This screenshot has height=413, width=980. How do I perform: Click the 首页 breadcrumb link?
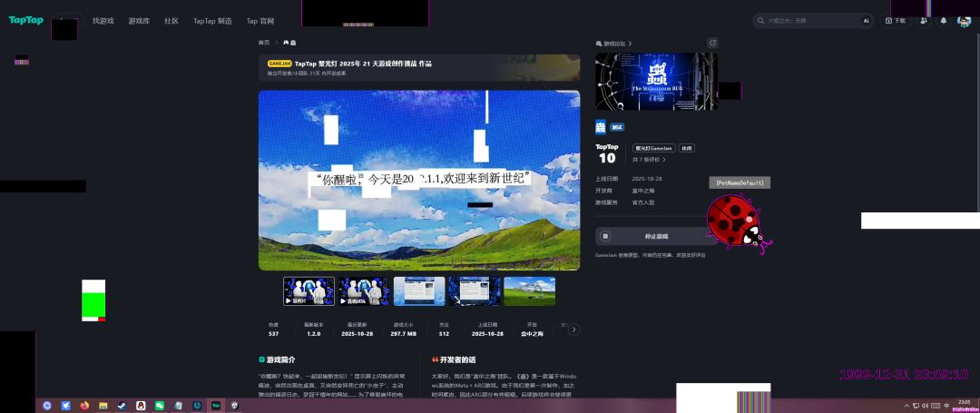point(264,43)
